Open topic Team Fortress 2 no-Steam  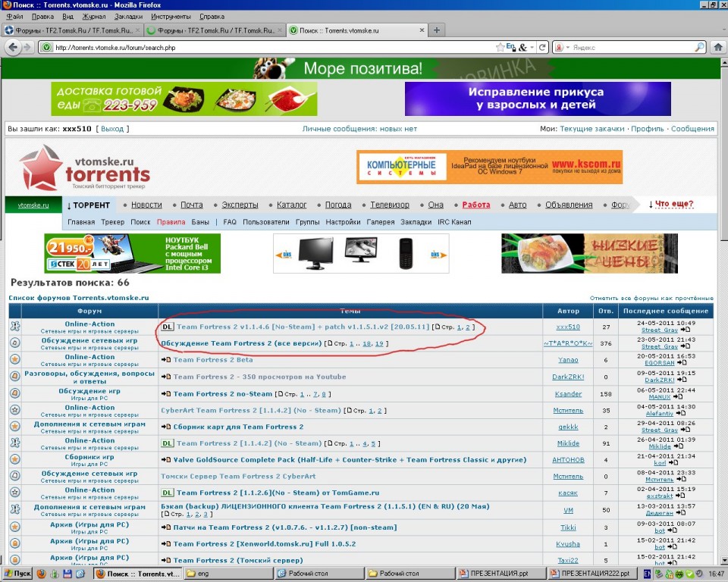223,393
